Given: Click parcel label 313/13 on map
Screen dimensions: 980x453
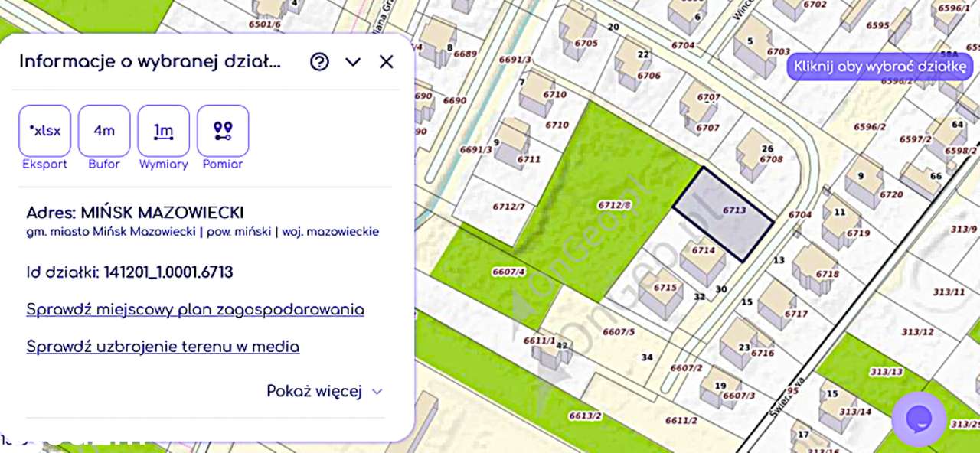Looking at the screenshot, I should coord(886,372).
